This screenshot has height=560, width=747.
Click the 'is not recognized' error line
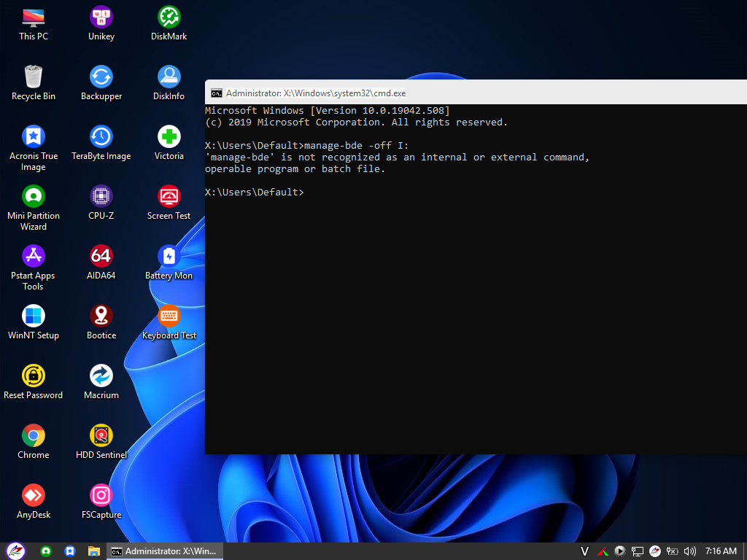398,157
